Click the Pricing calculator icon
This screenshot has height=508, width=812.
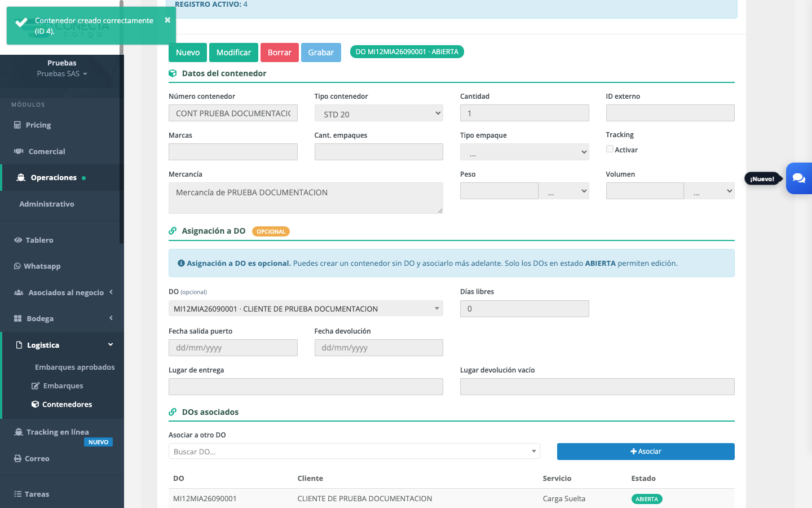tap(17, 125)
